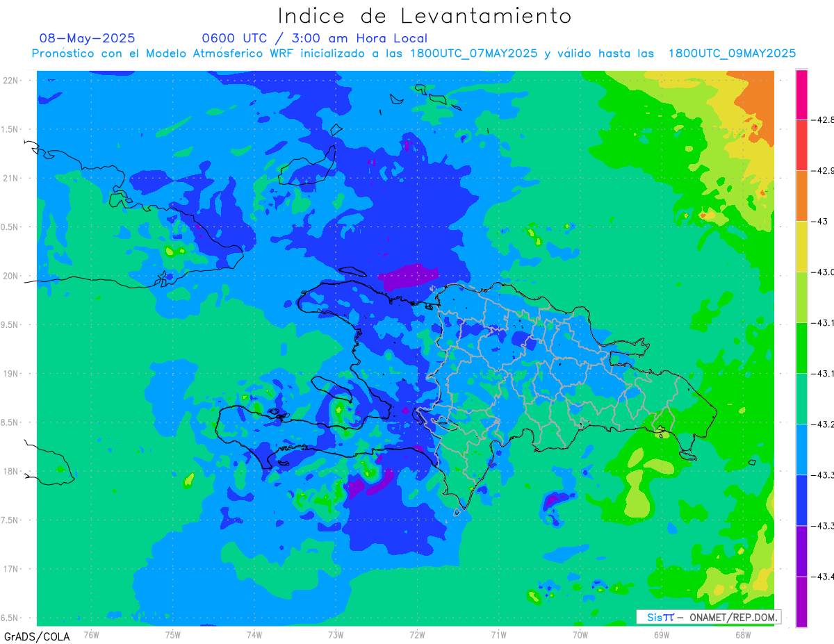The height and width of the screenshot is (644, 834).
Task: Click the title "Indice de Levantamiento"
Action: 425,16
